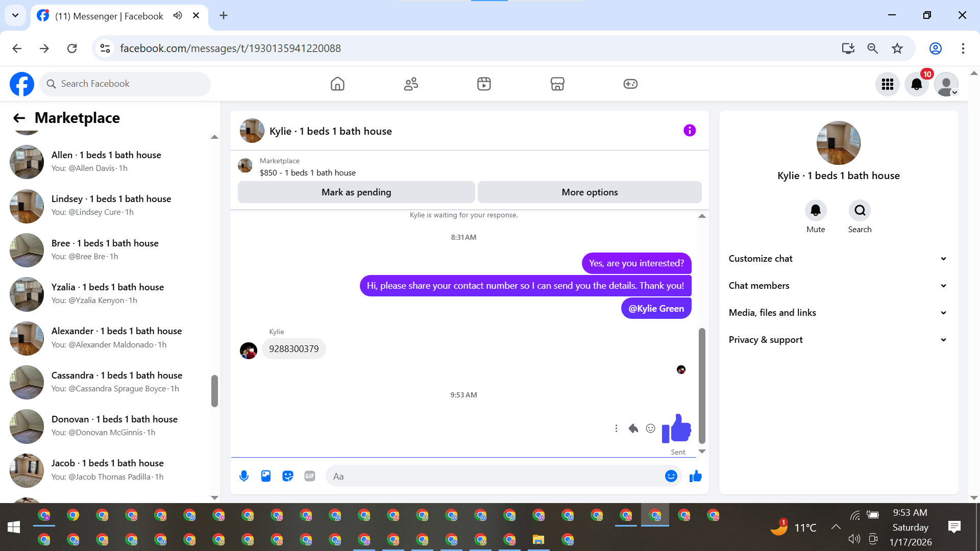Open the GIF picker icon
980x551 pixels.
click(x=310, y=476)
